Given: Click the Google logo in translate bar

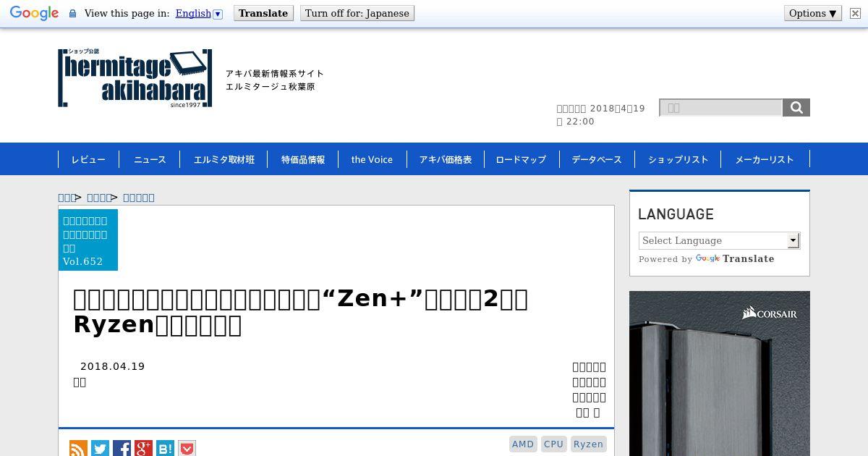Looking at the screenshot, I should pos(34,13).
